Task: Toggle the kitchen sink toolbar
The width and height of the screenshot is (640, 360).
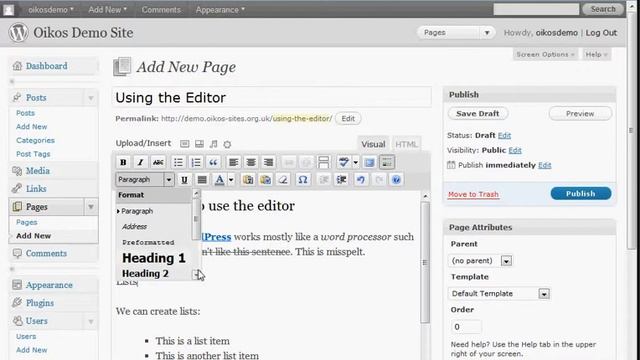Action: [387, 162]
